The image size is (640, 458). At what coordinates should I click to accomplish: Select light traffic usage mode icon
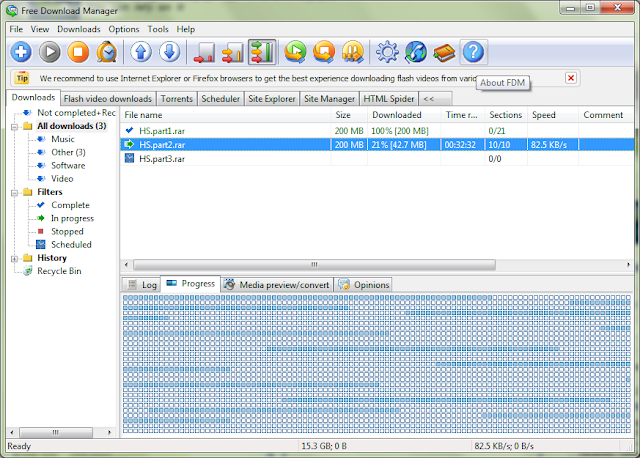[x=204, y=52]
